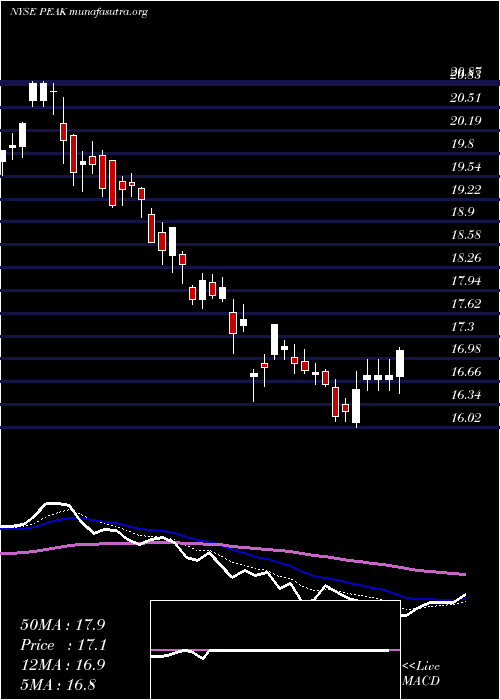Click the 18.26 price level label
Screen dimensions: 500x700
pyautogui.click(x=466, y=258)
